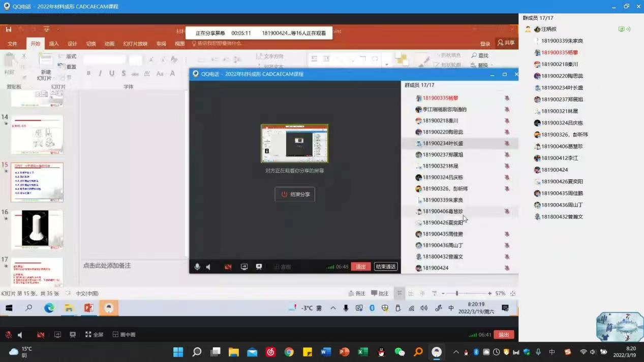Click 181900335杨攀 in right member list
Screen dimensions: 644x362
pos(559,52)
